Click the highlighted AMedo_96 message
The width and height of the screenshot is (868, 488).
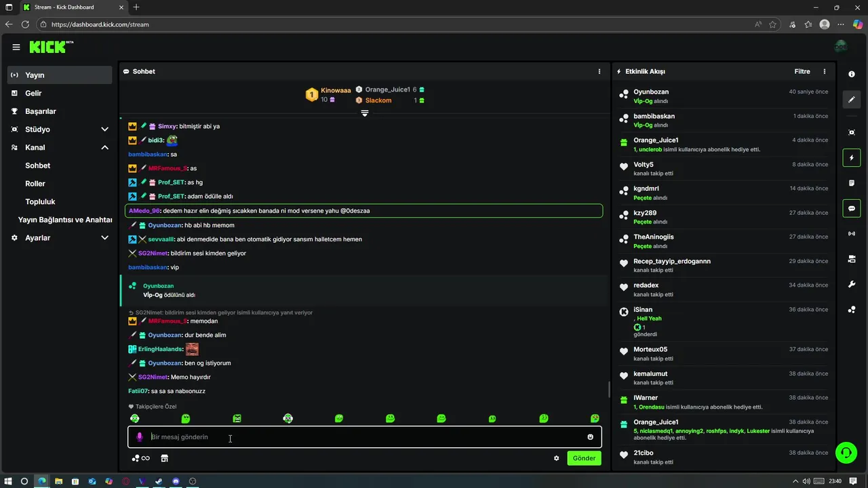pyautogui.click(x=363, y=211)
